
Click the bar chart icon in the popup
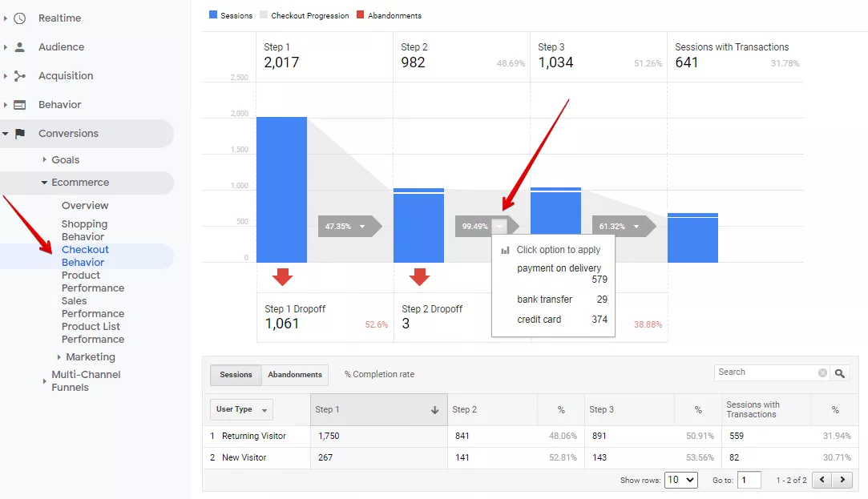pos(505,250)
